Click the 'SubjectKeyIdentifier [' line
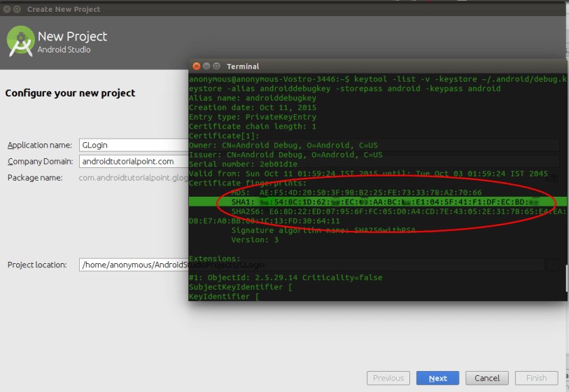 pos(241,287)
